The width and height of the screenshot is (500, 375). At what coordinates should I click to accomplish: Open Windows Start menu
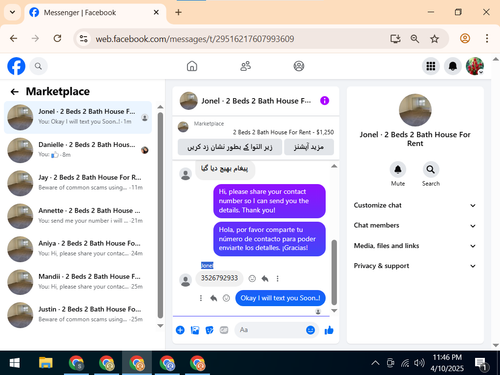[14, 363]
